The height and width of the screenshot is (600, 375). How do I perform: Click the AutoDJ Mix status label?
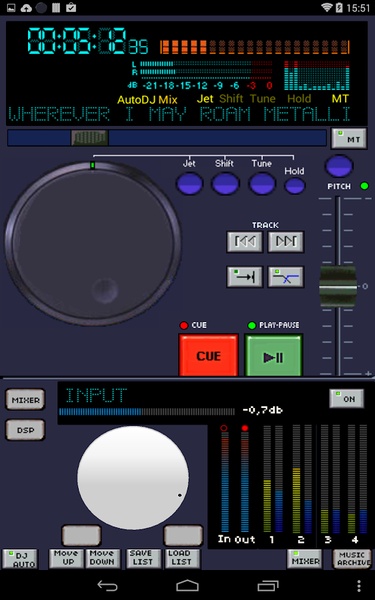coord(147,100)
